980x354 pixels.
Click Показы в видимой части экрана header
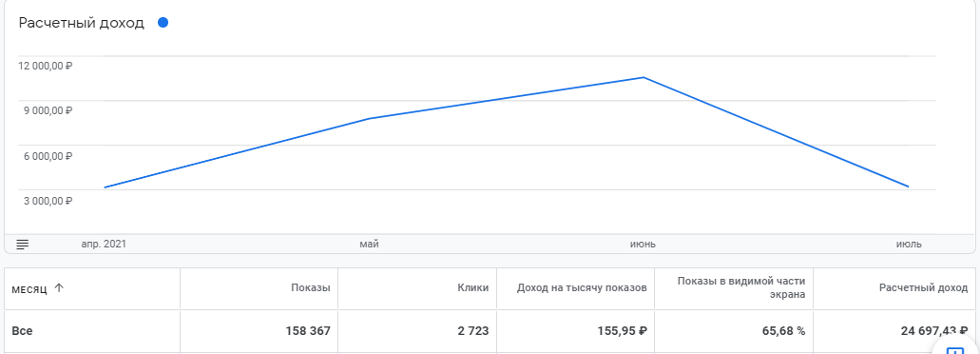pos(741,288)
